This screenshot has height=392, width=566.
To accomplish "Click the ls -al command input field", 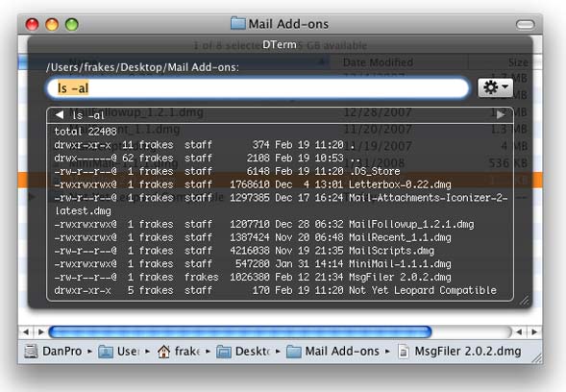I will point(258,88).
